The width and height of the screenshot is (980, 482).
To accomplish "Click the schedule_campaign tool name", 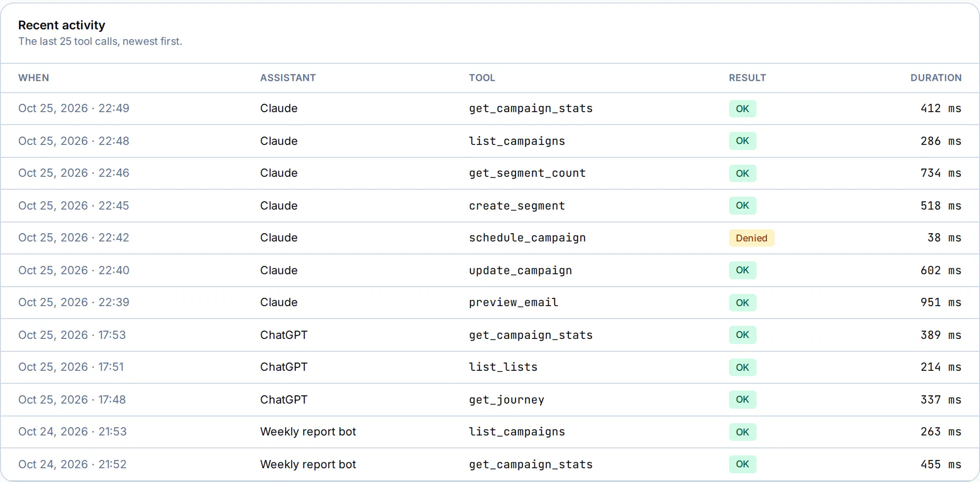I will 527,238.
